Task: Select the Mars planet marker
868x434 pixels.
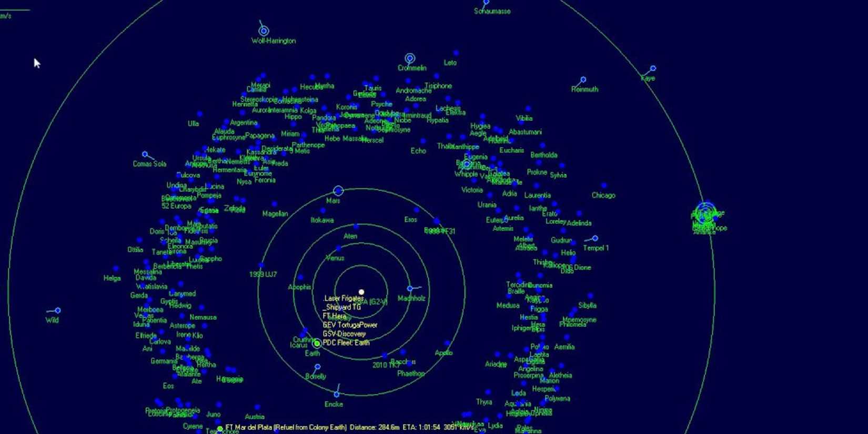Action: tap(338, 190)
